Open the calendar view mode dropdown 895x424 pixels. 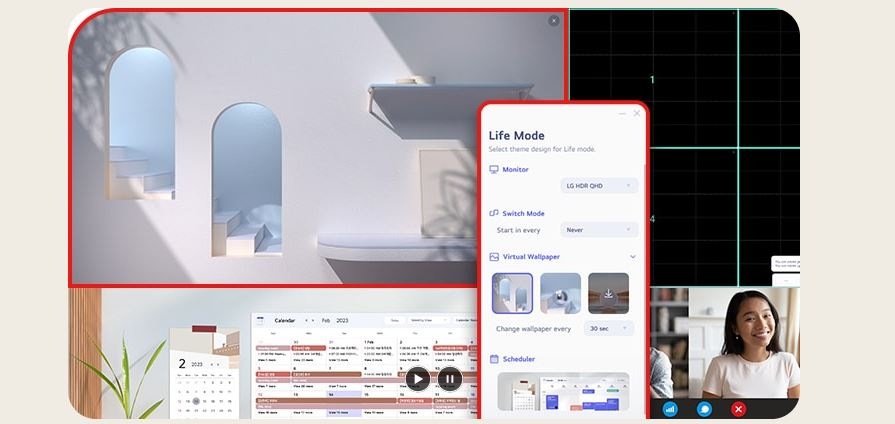(x=428, y=321)
